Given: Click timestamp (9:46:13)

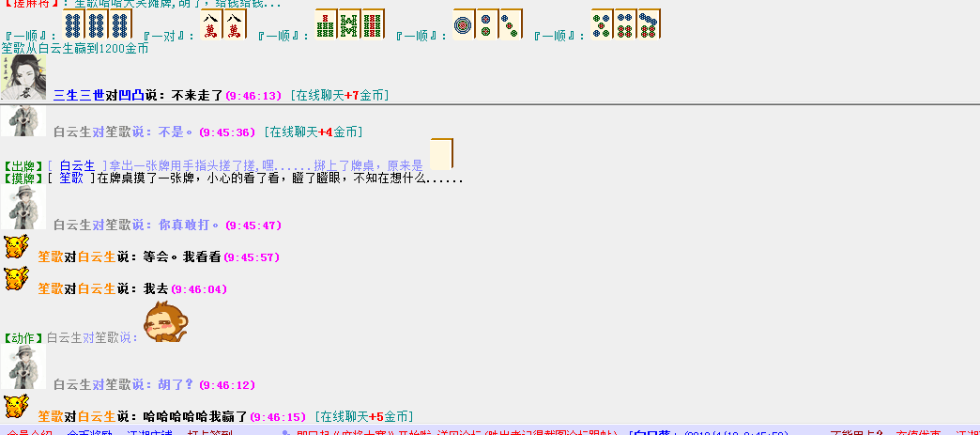Looking at the screenshot, I should coord(253,96).
